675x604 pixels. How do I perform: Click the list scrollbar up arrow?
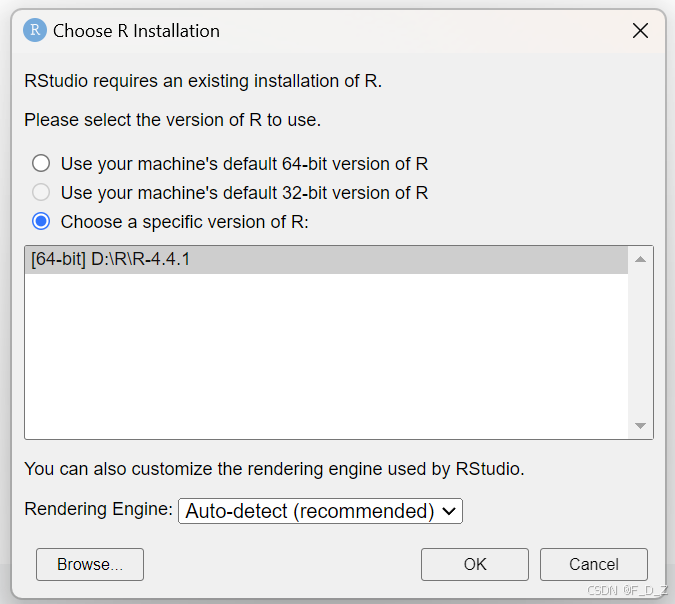coord(640,259)
